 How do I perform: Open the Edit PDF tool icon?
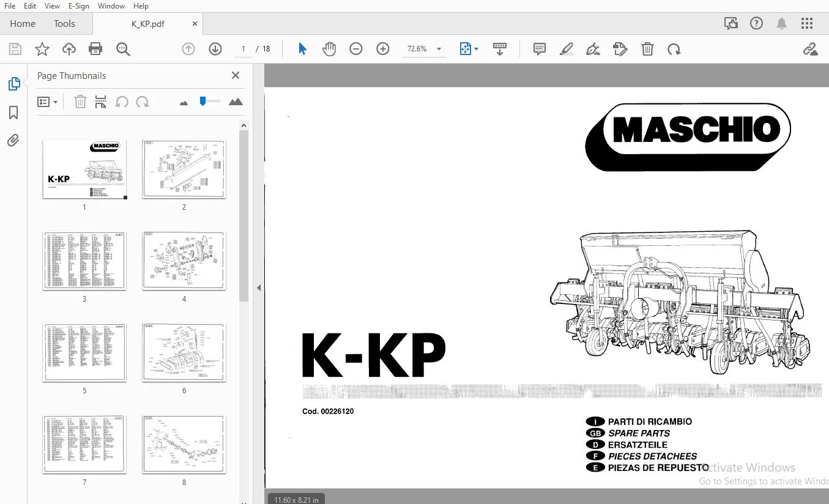point(620,49)
